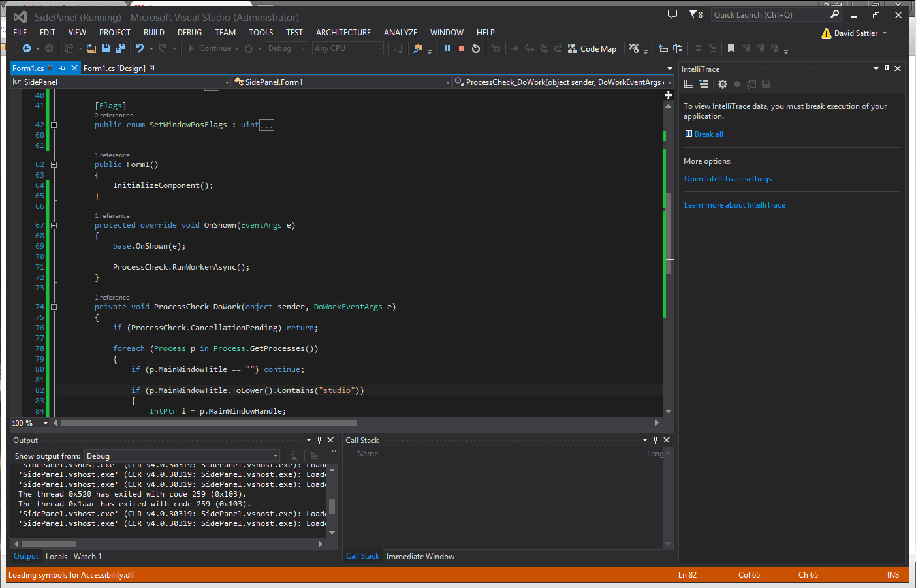Open the ARCHITECTURE menu

[343, 32]
